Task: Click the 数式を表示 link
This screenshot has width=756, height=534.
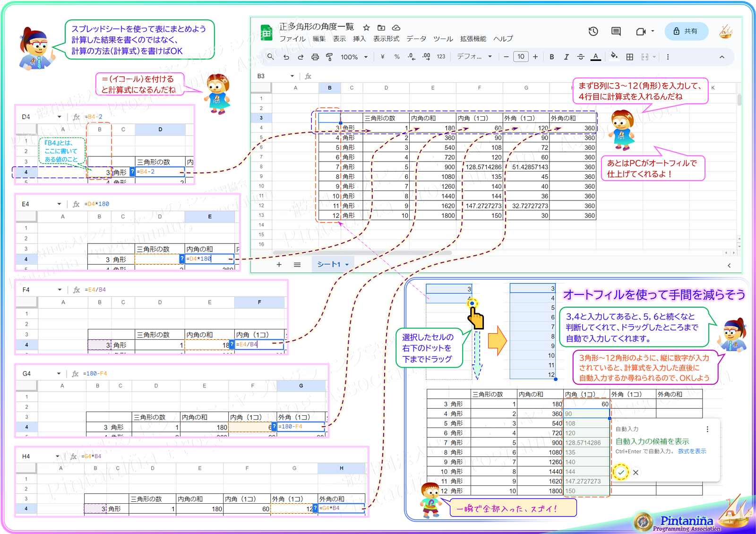Action: [692, 451]
